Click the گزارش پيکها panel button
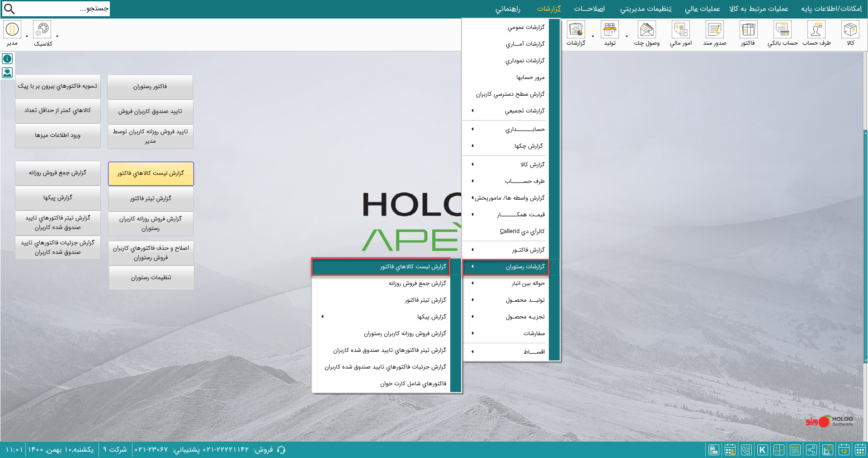The height and width of the screenshot is (458, 868). [x=57, y=198]
